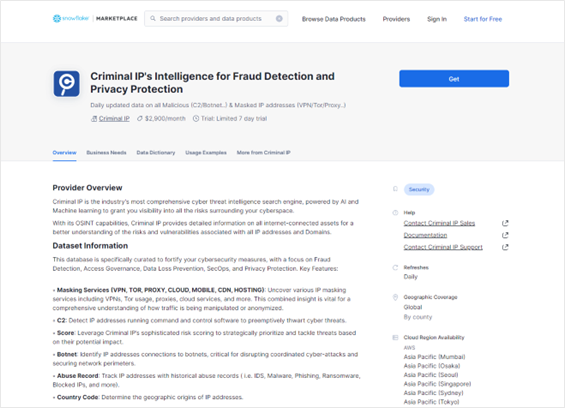
Task: Click Asia Pacific (Sydney) region
Action: (433, 393)
